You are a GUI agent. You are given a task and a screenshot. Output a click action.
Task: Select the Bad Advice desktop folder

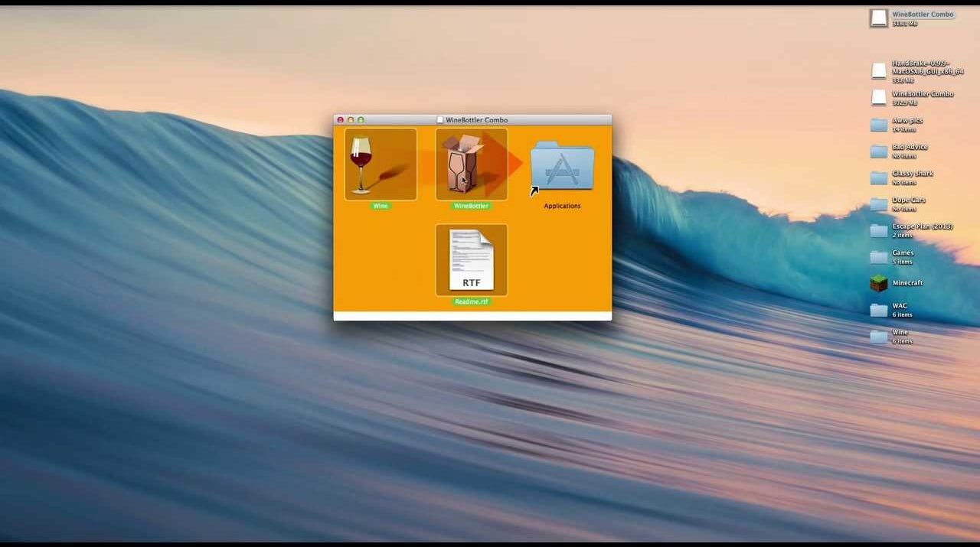(879, 151)
